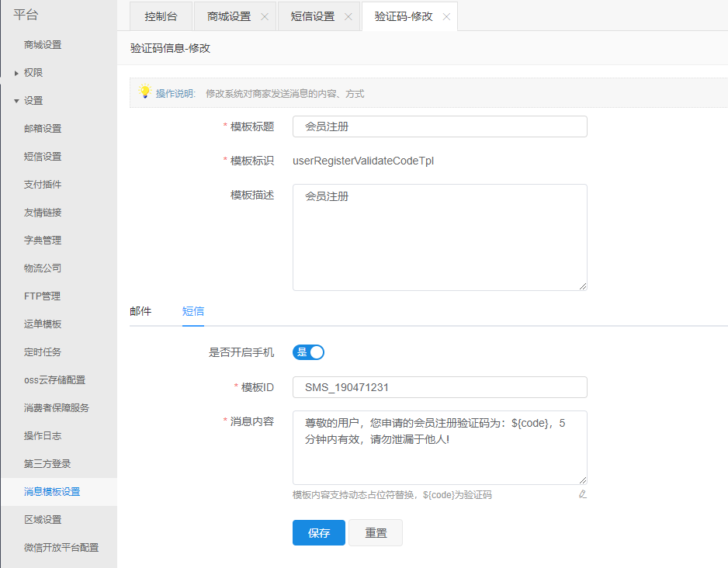
Task: Collapse the 设置 menu section
Action: pos(33,101)
